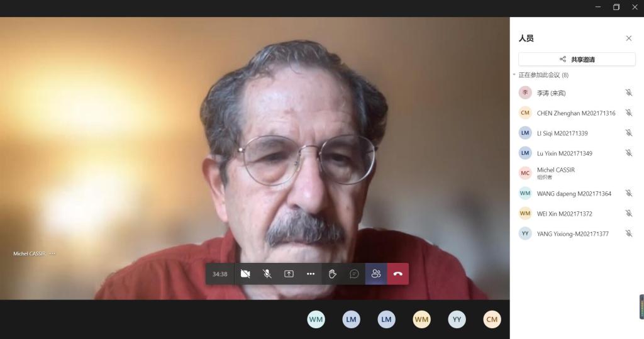Screen dimensions: 644x339
Task: Open the meeting chat conversation
Action: pos(354,274)
